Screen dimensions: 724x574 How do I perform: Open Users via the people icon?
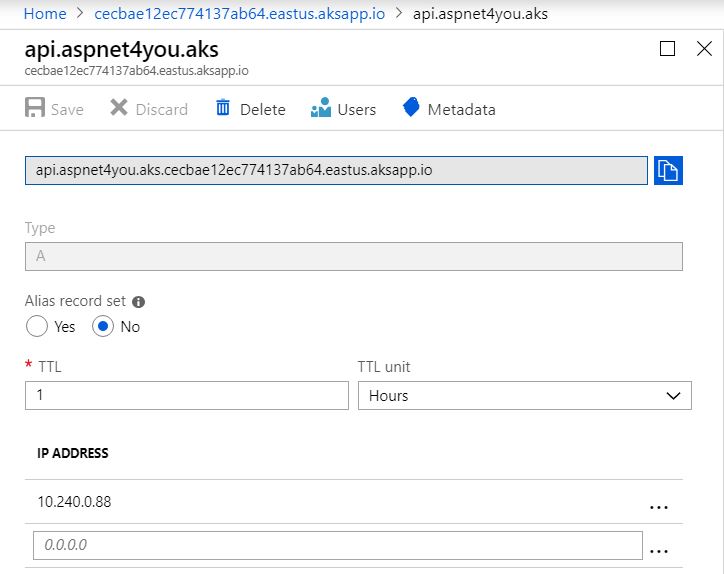(x=321, y=107)
